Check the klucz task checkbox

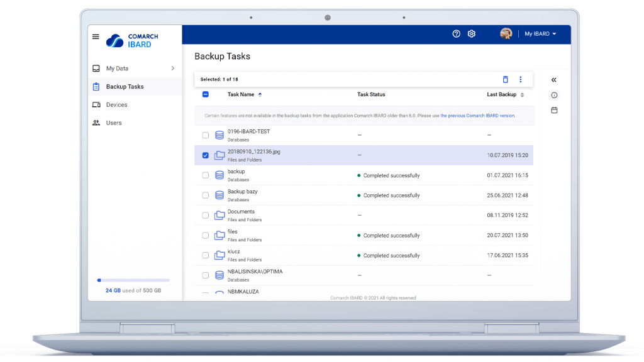206,255
